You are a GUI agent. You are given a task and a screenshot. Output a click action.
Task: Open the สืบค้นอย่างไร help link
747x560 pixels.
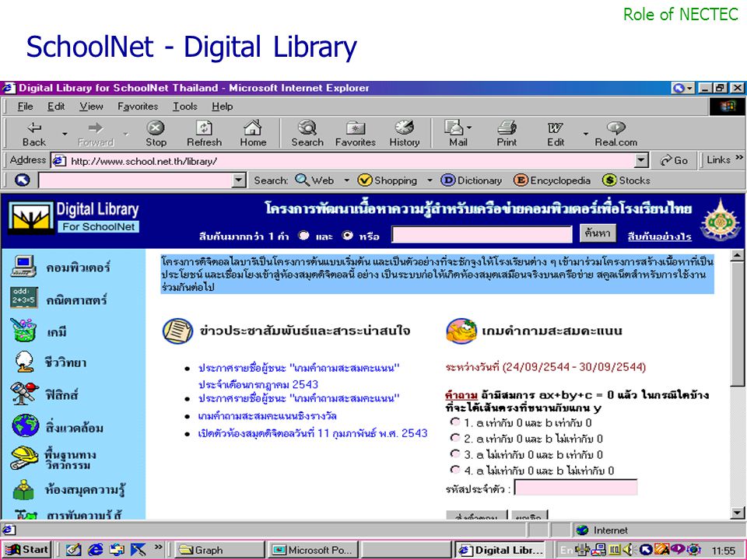[x=659, y=236]
